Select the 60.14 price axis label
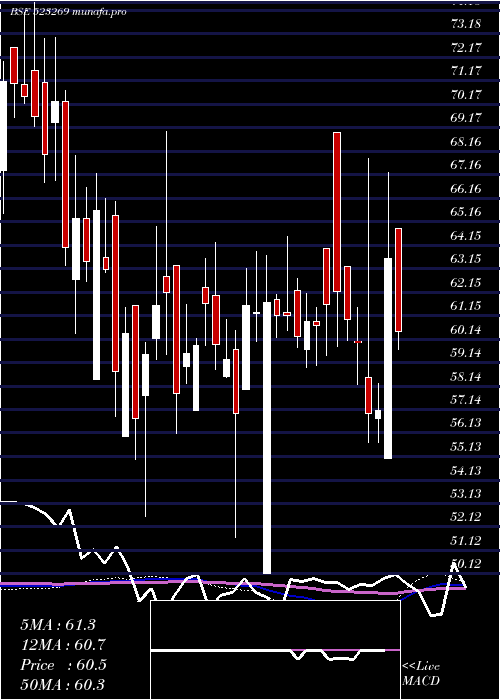Image resolution: width=500 pixels, height=700 pixels. point(466,329)
